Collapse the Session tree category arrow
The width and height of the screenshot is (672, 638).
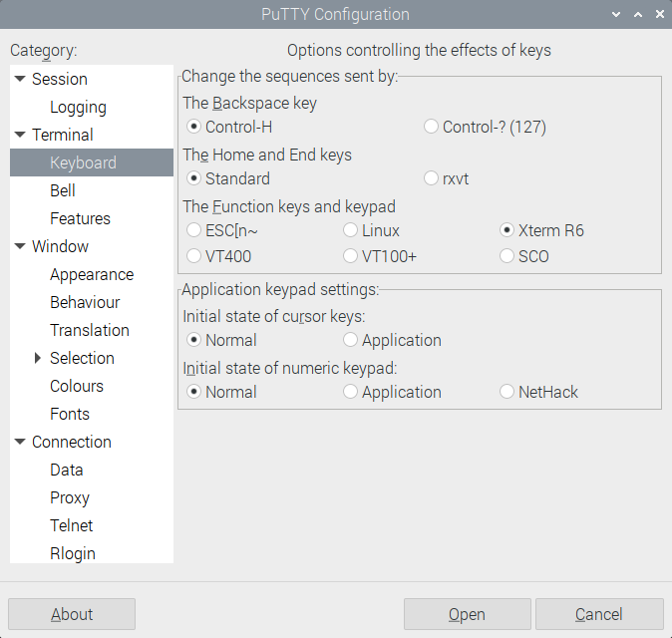pos(20,79)
